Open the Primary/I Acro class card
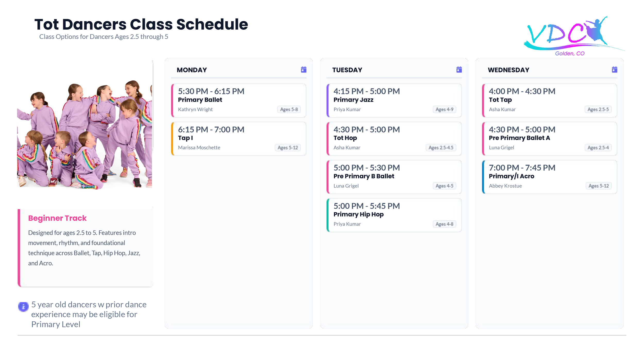 pos(549,177)
